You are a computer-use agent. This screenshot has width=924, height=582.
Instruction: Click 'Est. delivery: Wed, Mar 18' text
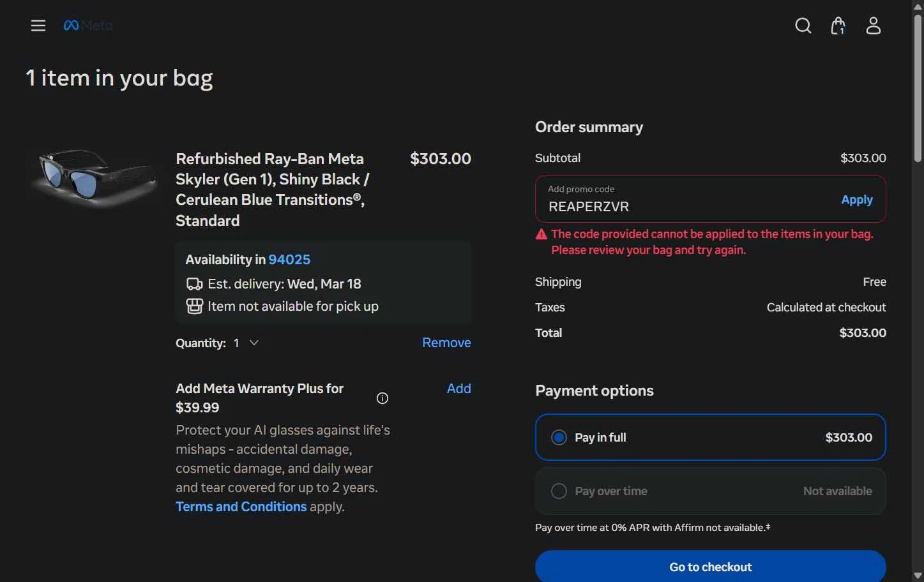point(284,284)
